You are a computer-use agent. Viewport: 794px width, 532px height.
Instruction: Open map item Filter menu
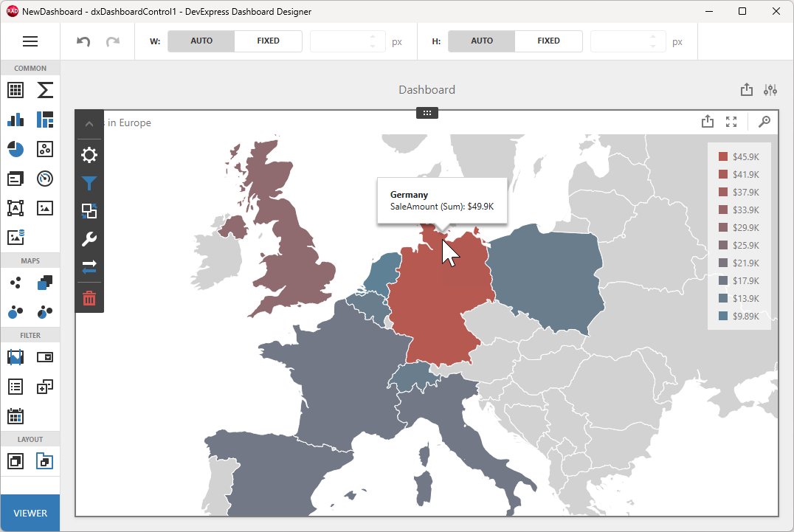coord(89,183)
